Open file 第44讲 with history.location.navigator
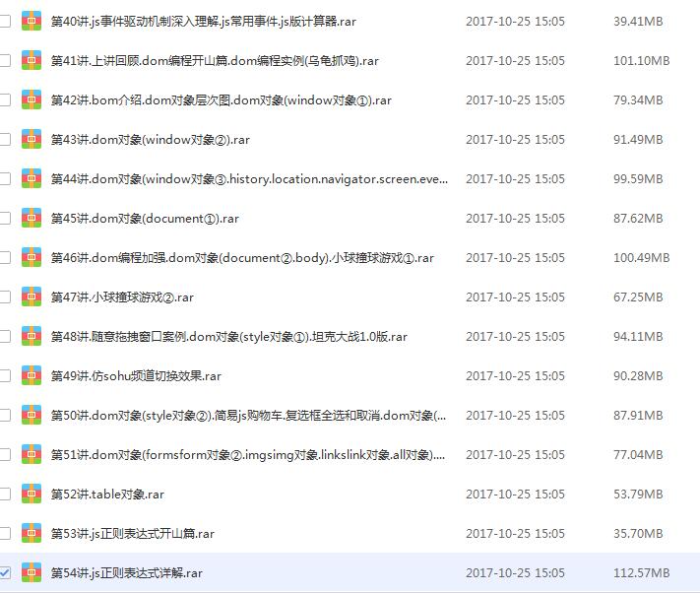This screenshot has width=700, height=594. [249, 179]
